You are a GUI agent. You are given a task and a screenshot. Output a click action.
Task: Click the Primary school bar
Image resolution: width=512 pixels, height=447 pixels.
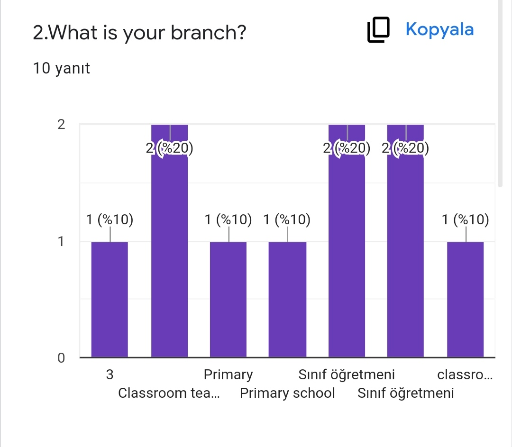[287, 300]
